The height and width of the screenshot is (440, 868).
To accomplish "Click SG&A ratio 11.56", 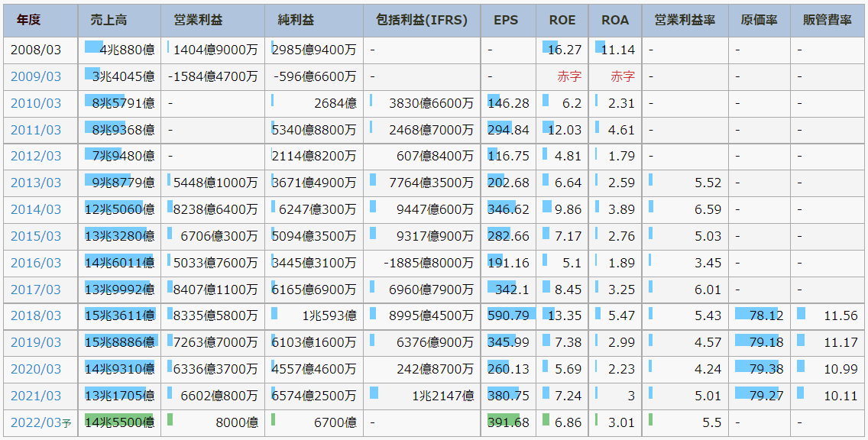I will [x=840, y=316].
